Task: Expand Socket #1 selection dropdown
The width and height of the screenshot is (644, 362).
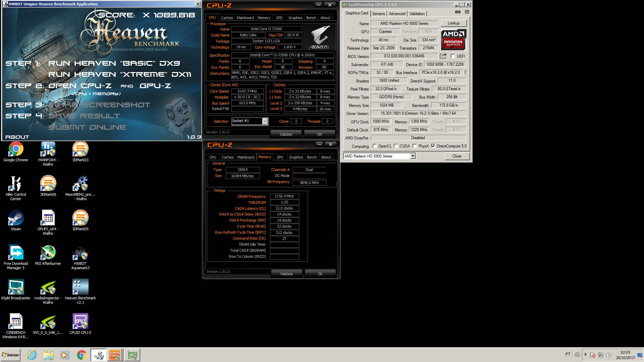Action: pyautogui.click(x=265, y=121)
